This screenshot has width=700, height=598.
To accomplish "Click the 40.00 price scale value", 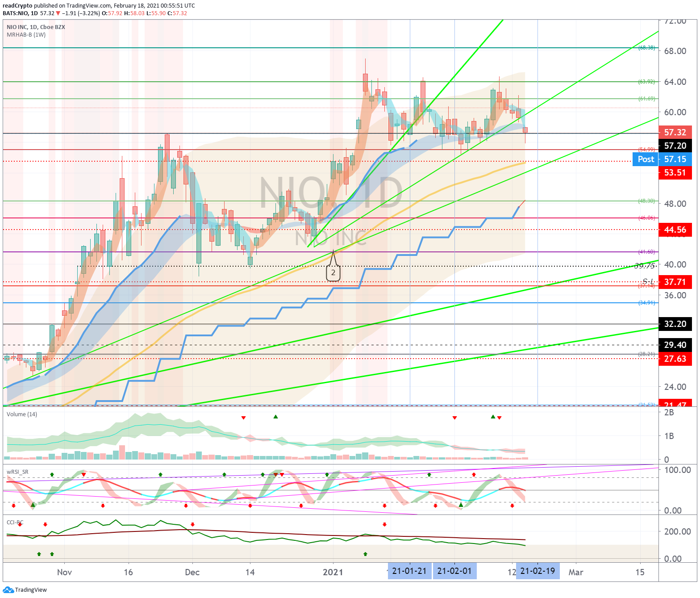I will tap(675, 264).
